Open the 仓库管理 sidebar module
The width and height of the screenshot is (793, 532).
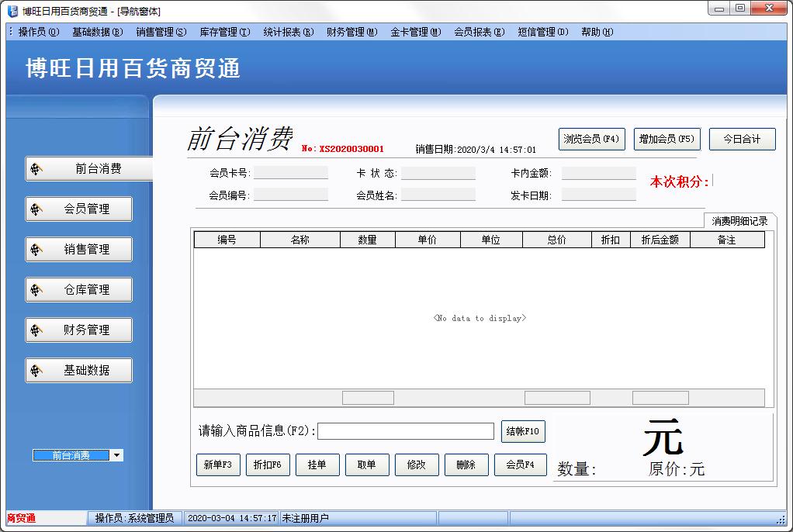(x=79, y=290)
